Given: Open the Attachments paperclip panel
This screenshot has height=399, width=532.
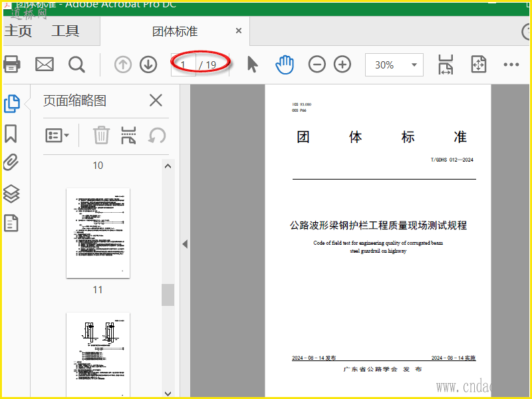Looking at the screenshot, I should 11,162.
